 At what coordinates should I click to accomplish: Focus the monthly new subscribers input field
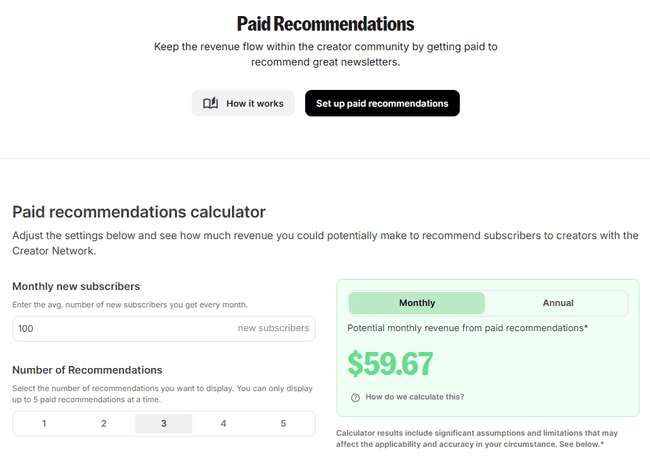coord(120,328)
